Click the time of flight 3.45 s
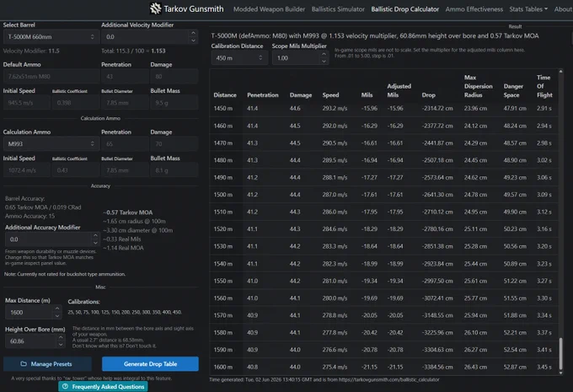 pos(544,368)
